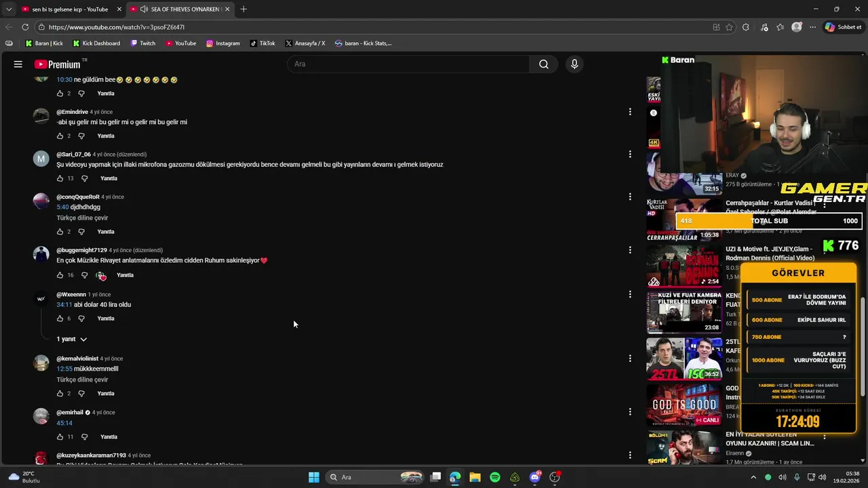The height and width of the screenshot is (488, 868).
Task: Like the comment by @Emindrive
Action: click(x=60, y=136)
